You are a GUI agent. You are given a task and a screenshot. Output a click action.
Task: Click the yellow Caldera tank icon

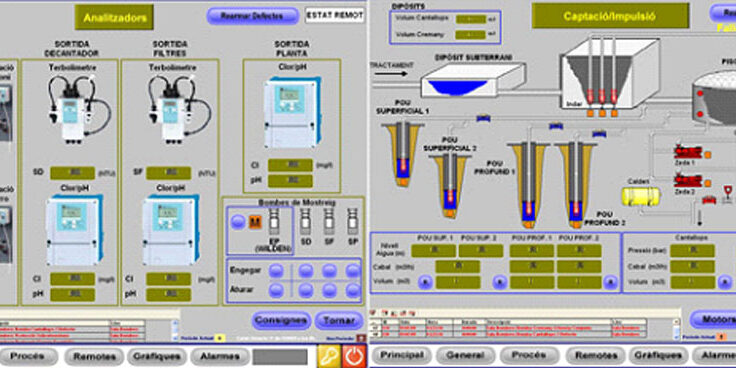[641, 196]
